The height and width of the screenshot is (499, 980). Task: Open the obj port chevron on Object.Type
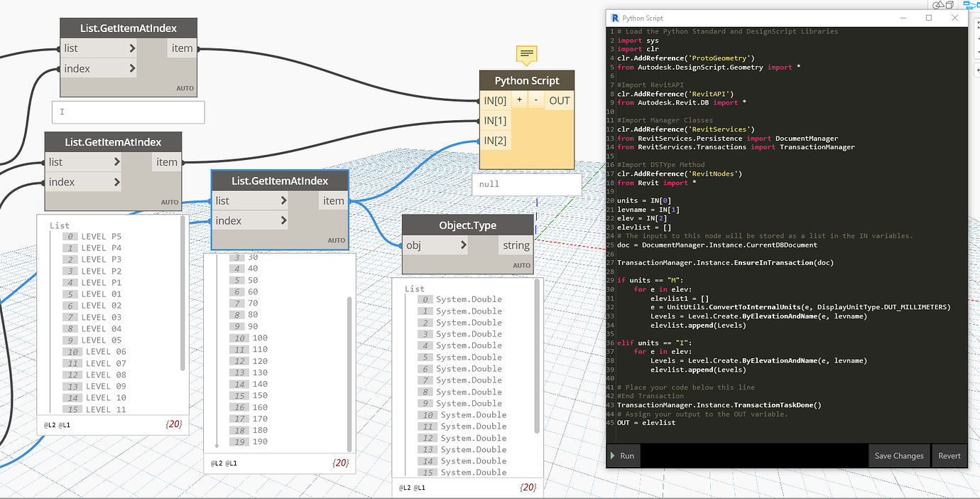point(464,245)
